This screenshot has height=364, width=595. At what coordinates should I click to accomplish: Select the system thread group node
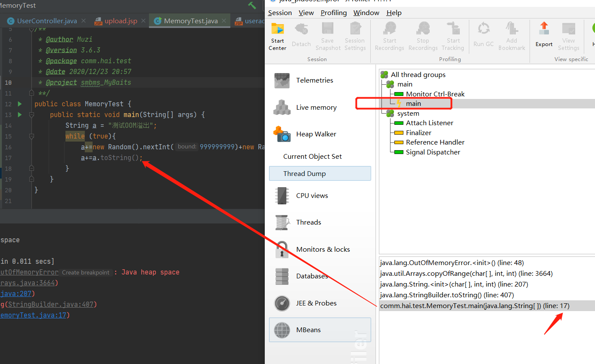pos(408,114)
